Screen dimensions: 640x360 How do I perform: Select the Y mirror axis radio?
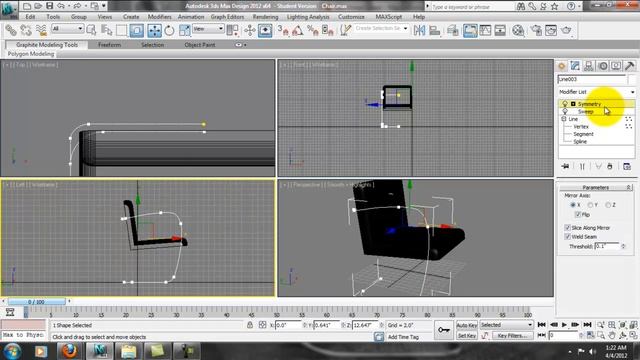pos(590,205)
